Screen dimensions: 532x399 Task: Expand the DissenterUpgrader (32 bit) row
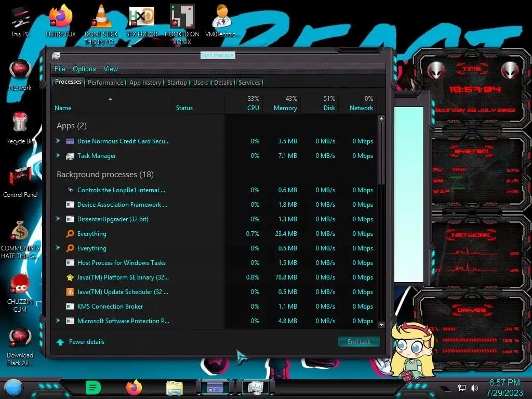[x=58, y=219]
